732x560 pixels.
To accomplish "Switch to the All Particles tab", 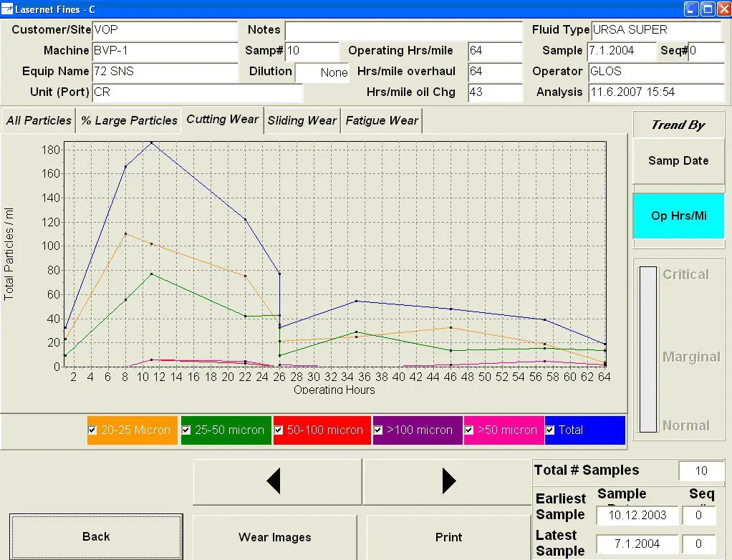I will (39, 121).
